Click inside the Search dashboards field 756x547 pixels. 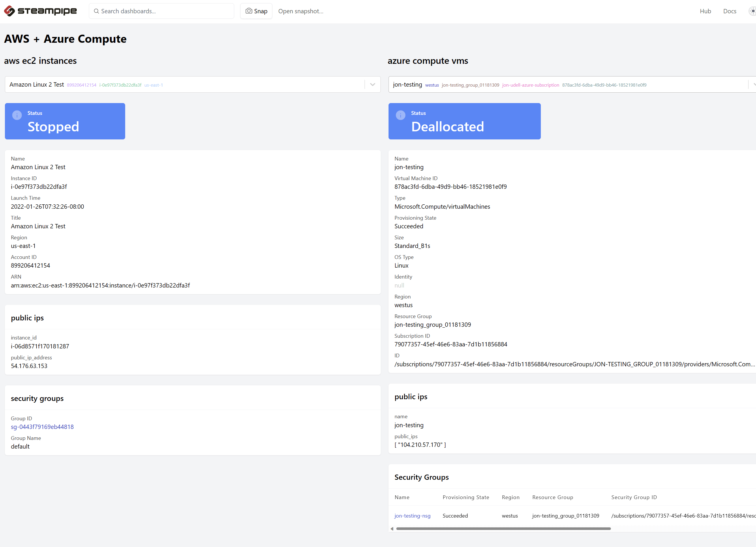[162, 11]
